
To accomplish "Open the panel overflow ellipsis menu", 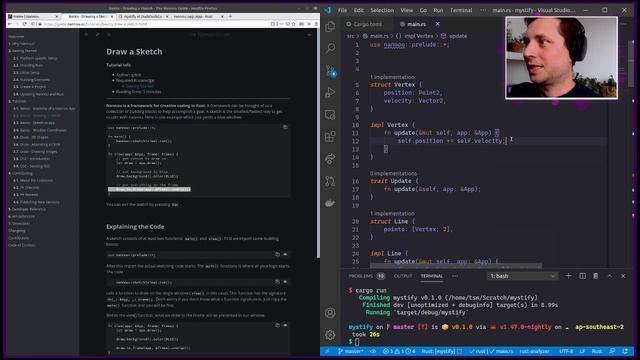I will pos(455,276).
